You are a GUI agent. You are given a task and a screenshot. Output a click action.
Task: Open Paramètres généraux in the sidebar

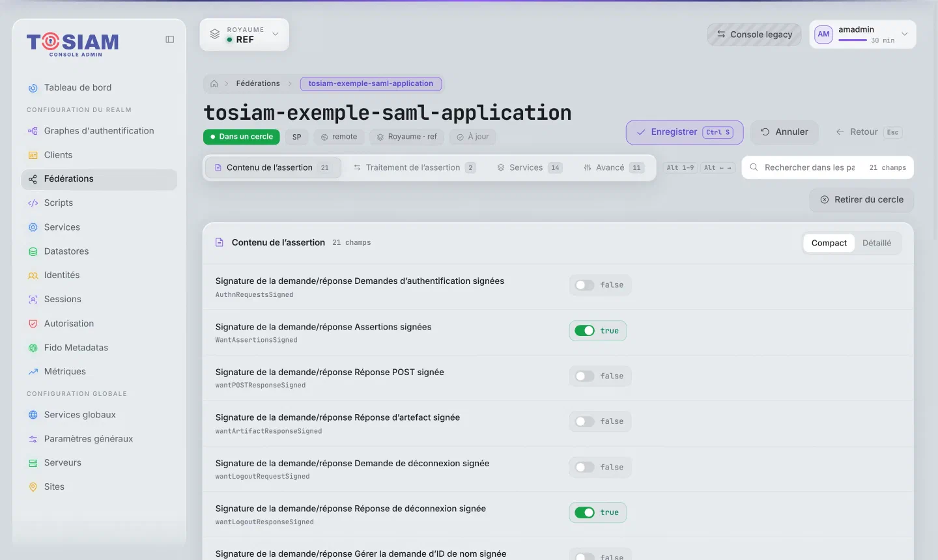(x=99, y=439)
